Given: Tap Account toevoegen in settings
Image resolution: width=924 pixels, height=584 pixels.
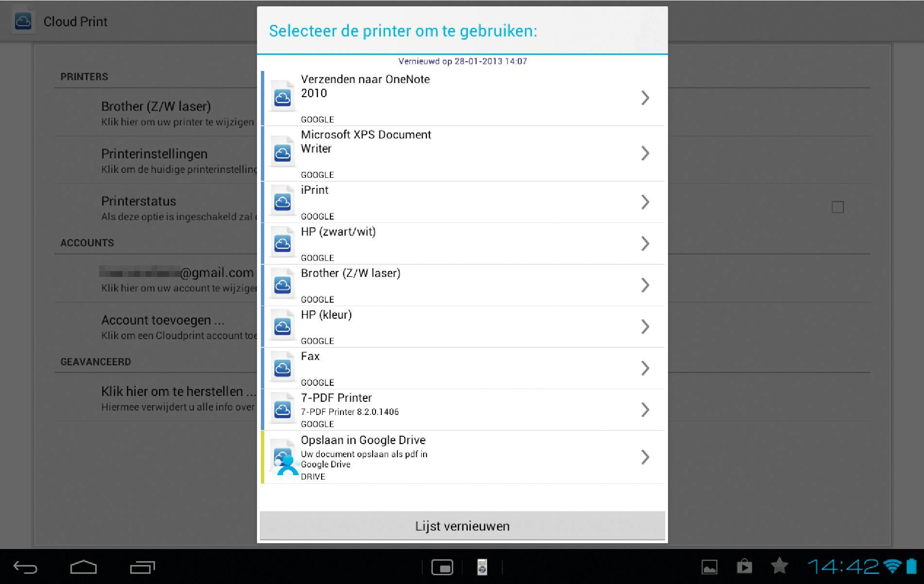Looking at the screenshot, I should [x=155, y=326].
